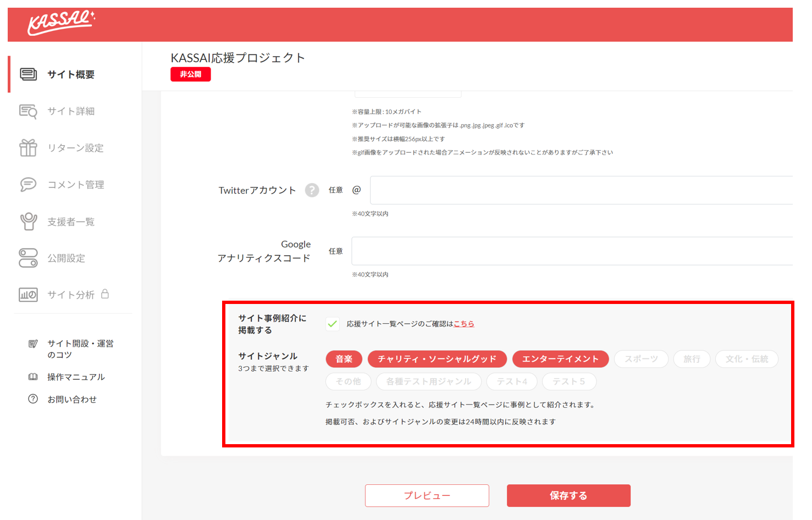The height and width of the screenshot is (520, 812).
Task: Uncheck the サイト事例紹介に掲載する checkbox
Action: 332,324
